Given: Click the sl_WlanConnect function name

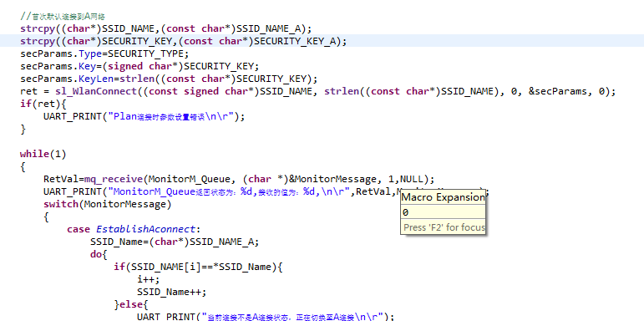Looking at the screenshot, I should click(x=96, y=91).
